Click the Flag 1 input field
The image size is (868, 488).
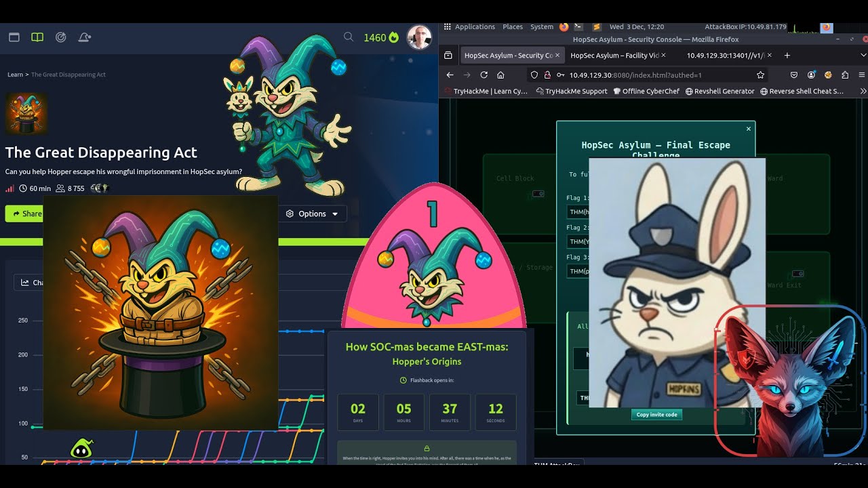tap(578, 212)
